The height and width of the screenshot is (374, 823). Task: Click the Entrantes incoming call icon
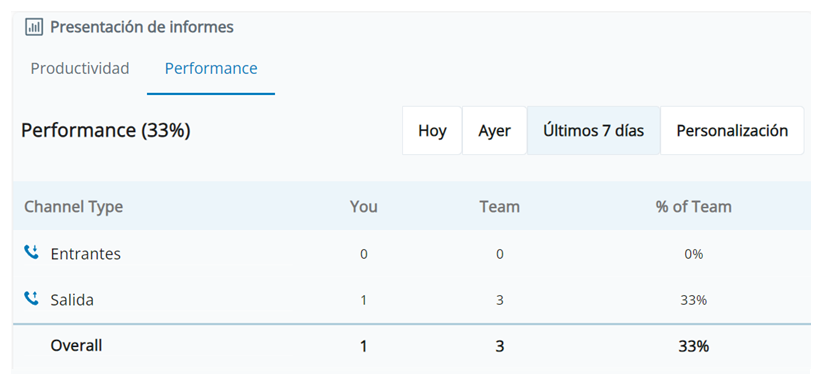pyautogui.click(x=31, y=253)
